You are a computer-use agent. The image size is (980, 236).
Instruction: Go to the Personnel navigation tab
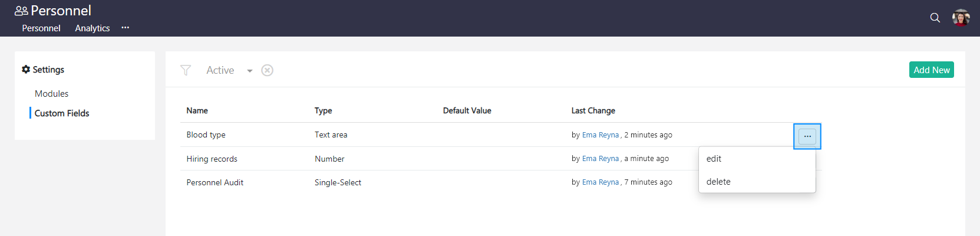(41, 28)
